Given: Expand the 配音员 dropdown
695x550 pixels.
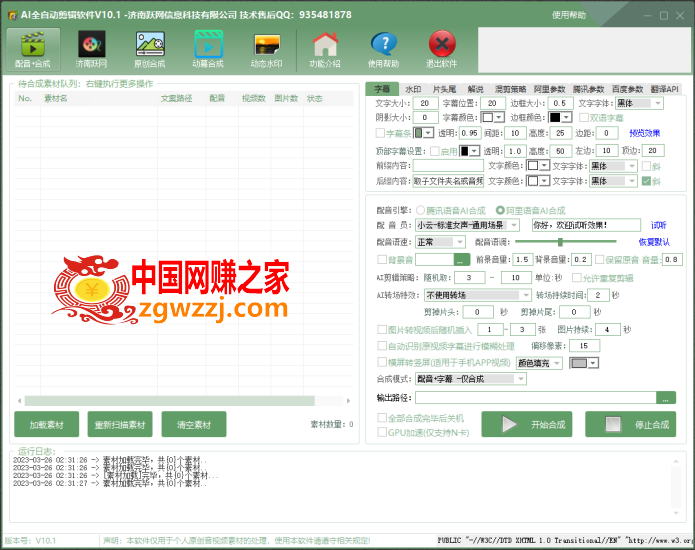Looking at the screenshot, I should tap(514, 225).
